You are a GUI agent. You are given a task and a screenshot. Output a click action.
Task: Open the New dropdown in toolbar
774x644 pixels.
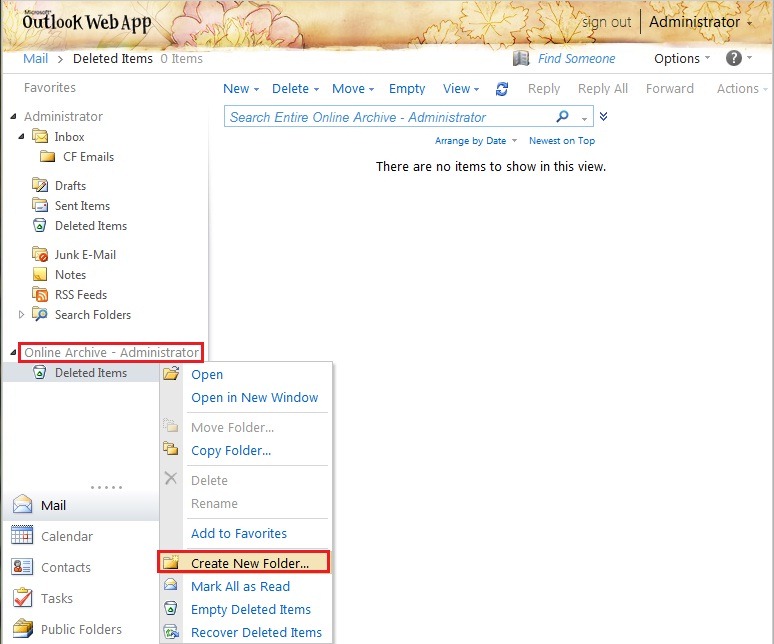point(240,89)
